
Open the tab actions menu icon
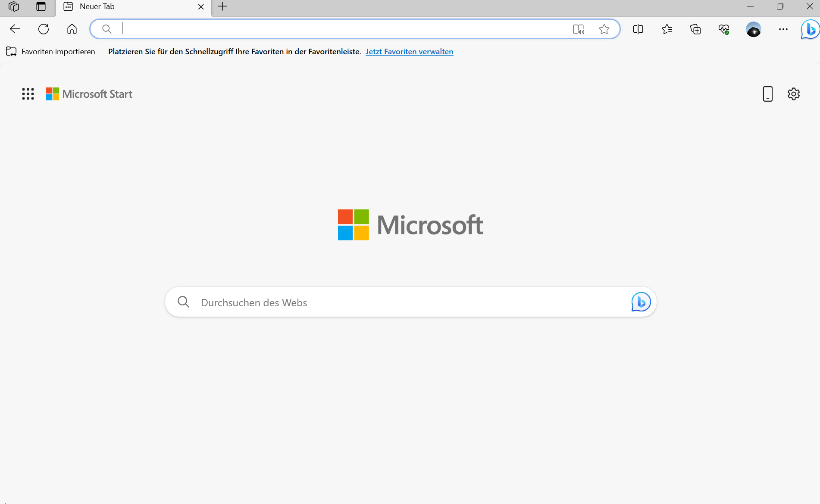(41, 6)
